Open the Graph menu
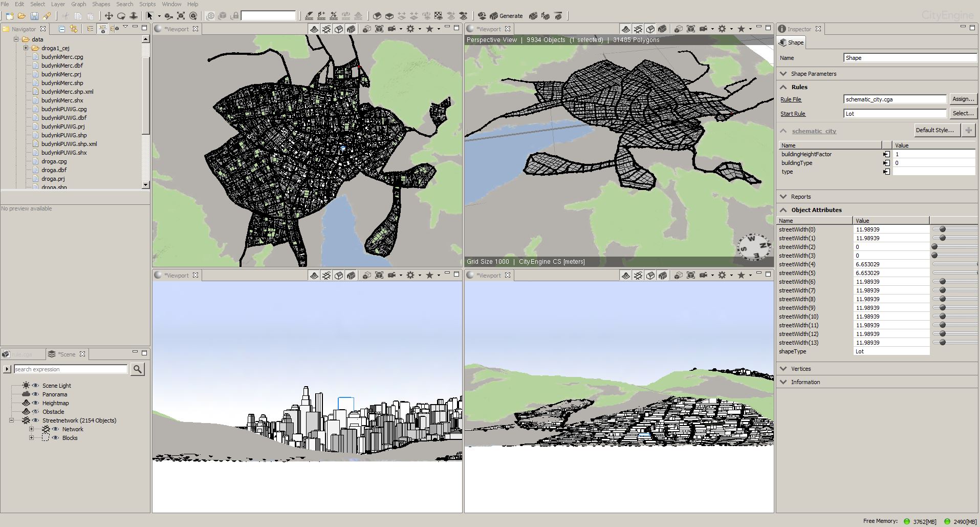Viewport: 980px width, 527px height. (78, 4)
